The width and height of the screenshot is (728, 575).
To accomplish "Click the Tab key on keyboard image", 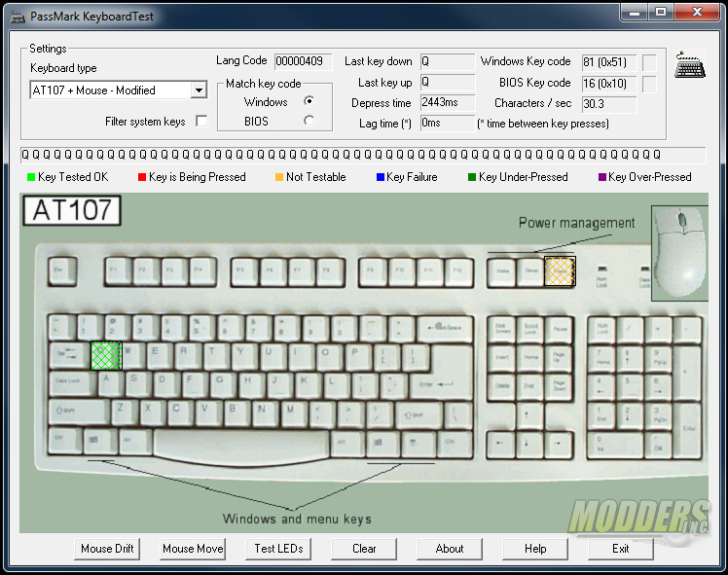I will tap(69, 355).
